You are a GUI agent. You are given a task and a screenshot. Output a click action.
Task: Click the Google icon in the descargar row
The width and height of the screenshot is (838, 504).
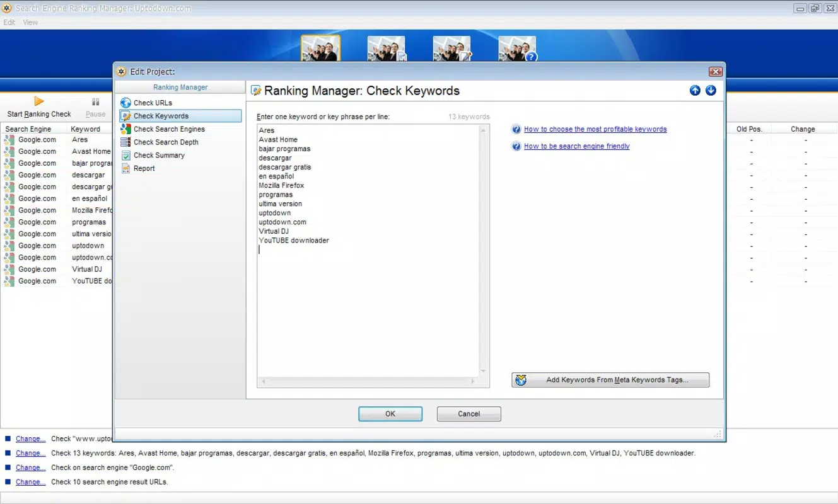(x=9, y=175)
